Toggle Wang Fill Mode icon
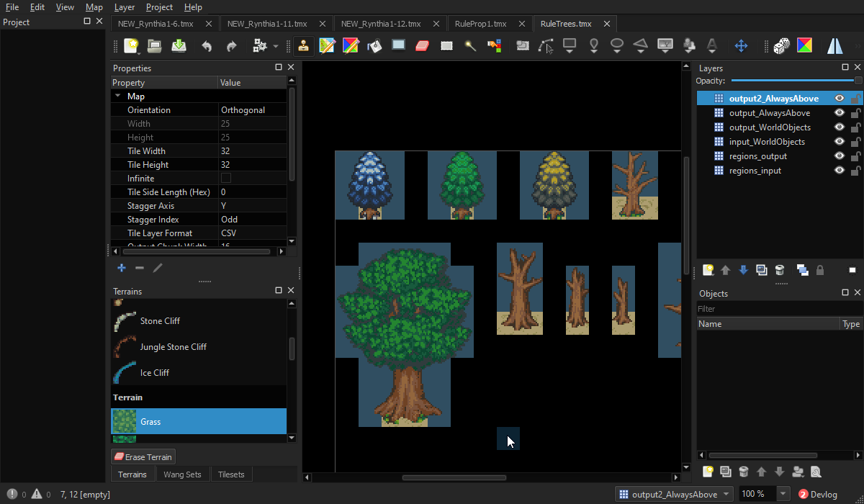The height and width of the screenshot is (504, 864). (x=804, y=46)
